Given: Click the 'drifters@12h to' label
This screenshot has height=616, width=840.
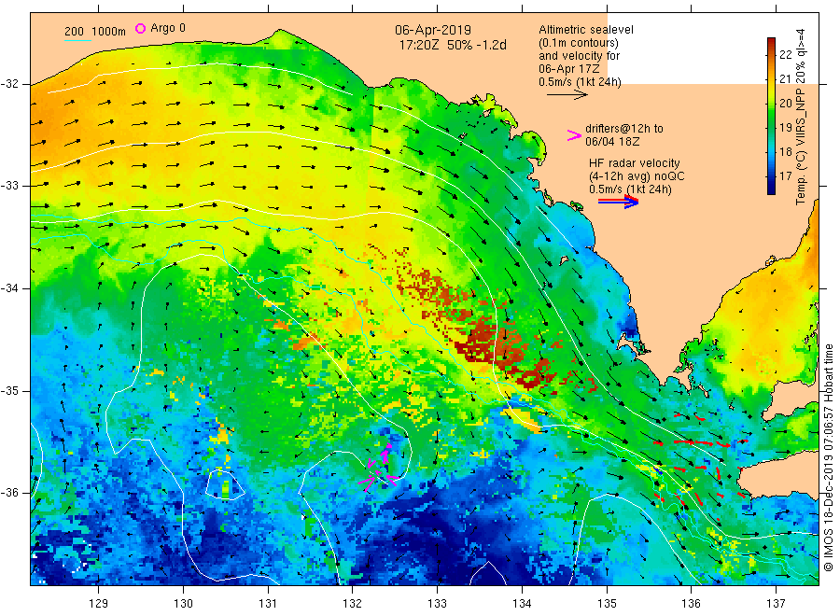Looking at the screenshot, I should click(624, 129).
